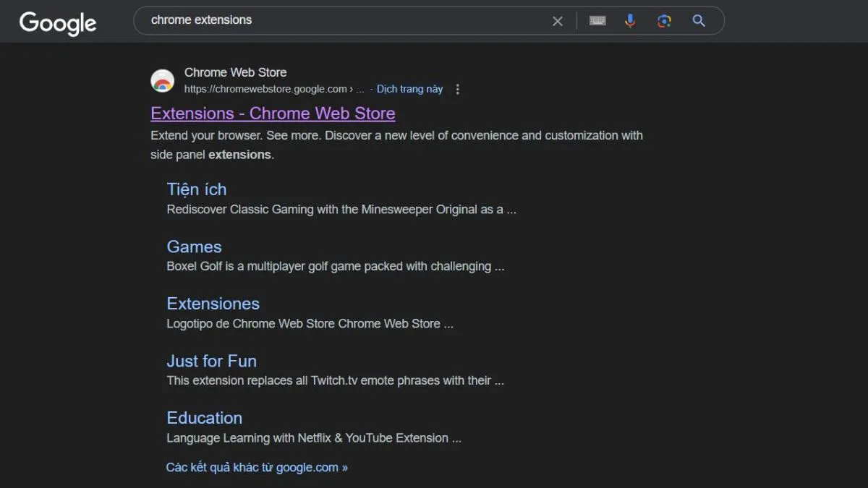Screen dimensions: 868x488
Task: Open the Extensiones sitelink
Action: pyautogui.click(x=213, y=303)
